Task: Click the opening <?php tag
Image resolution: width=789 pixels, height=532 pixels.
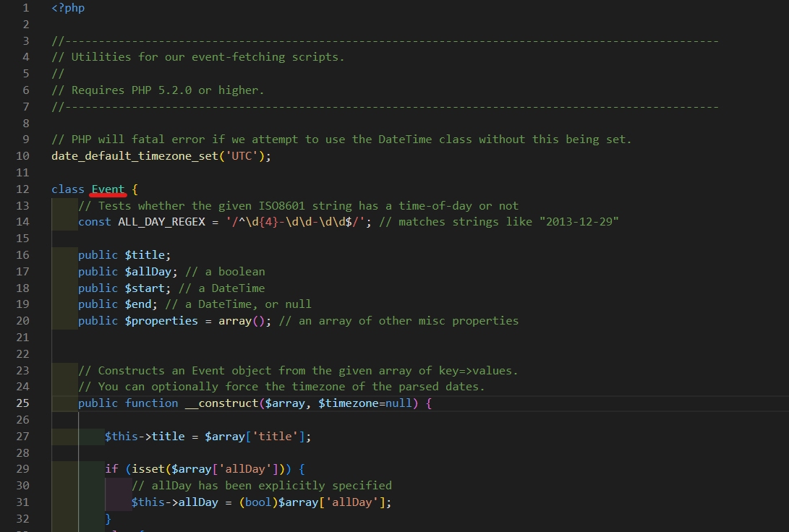Action: point(67,7)
